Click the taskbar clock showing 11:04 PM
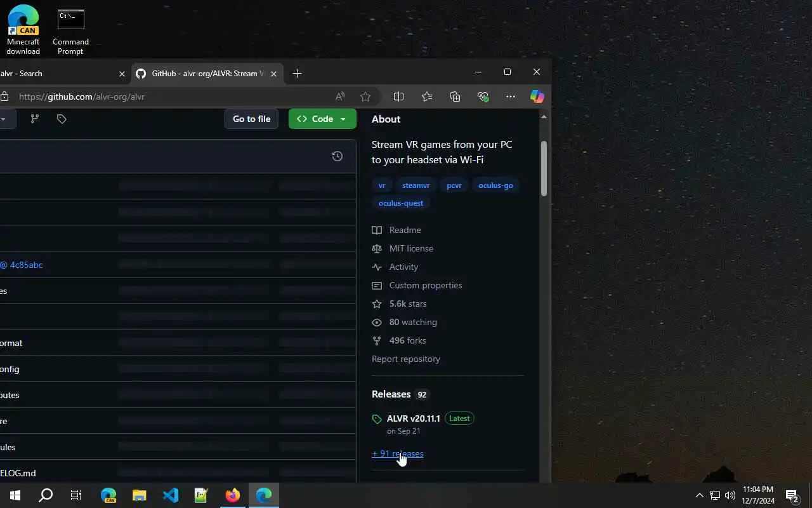The width and height of the screenshot is (812, 508). 757,495
